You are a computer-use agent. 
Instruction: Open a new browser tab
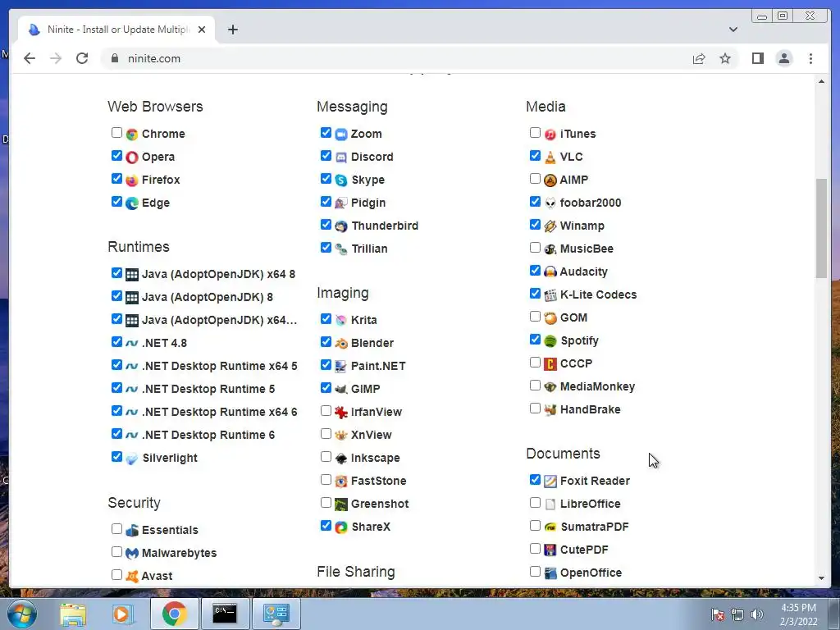coord(232,30)
